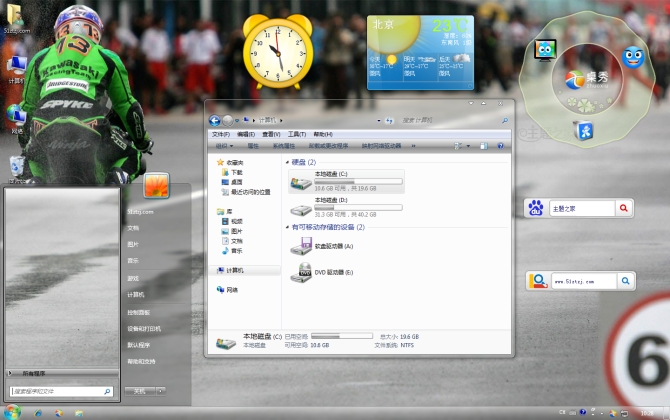Collapse the 有可移动存储的设备 (2) group
Viewport: 670px width, 420px height.
point(288,227)
